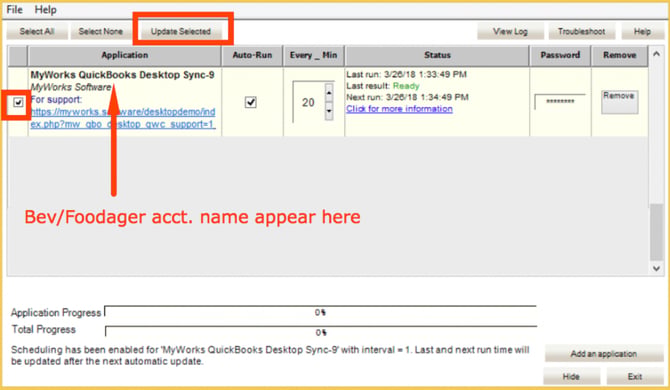Screen dimensions: 670x390
Task: Click the Auto-Run column header
Action: point(252,55)
